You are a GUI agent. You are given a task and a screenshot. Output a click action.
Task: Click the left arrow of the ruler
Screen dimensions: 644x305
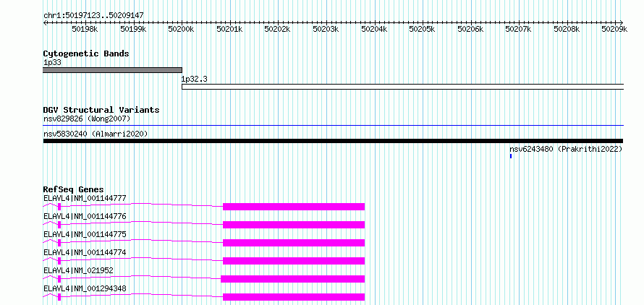click(45, 22)
